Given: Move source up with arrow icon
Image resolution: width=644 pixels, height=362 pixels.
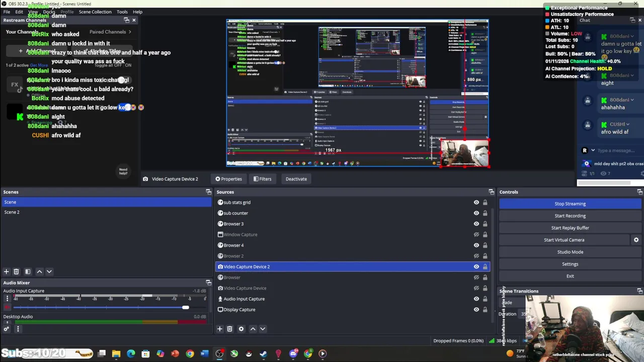Looking at the screenshot, I should tap(253, 329).
